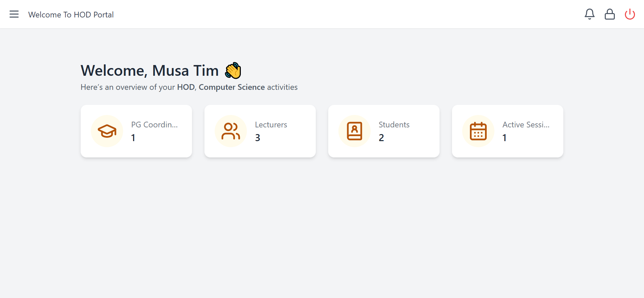Click the Welcome, Musa Tim heading
This screenshot has width=644, height=298.
pos(150,71)
